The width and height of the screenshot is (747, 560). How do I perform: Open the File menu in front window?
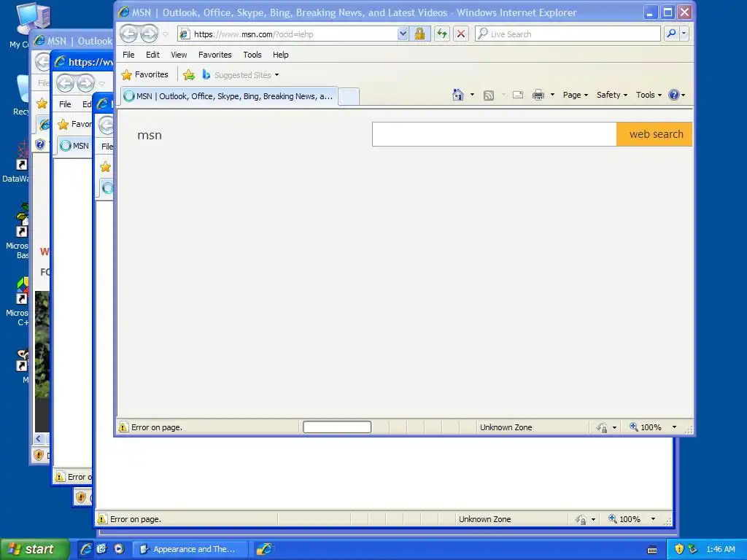(x=128, y=55)
